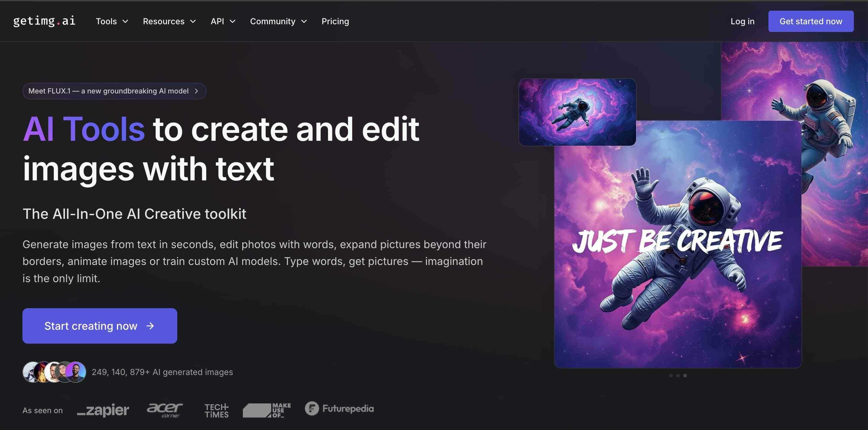Viewport: 868px width, 430px height.
Task: Select the first carousel dot
Action: click(x=671, y=376)
